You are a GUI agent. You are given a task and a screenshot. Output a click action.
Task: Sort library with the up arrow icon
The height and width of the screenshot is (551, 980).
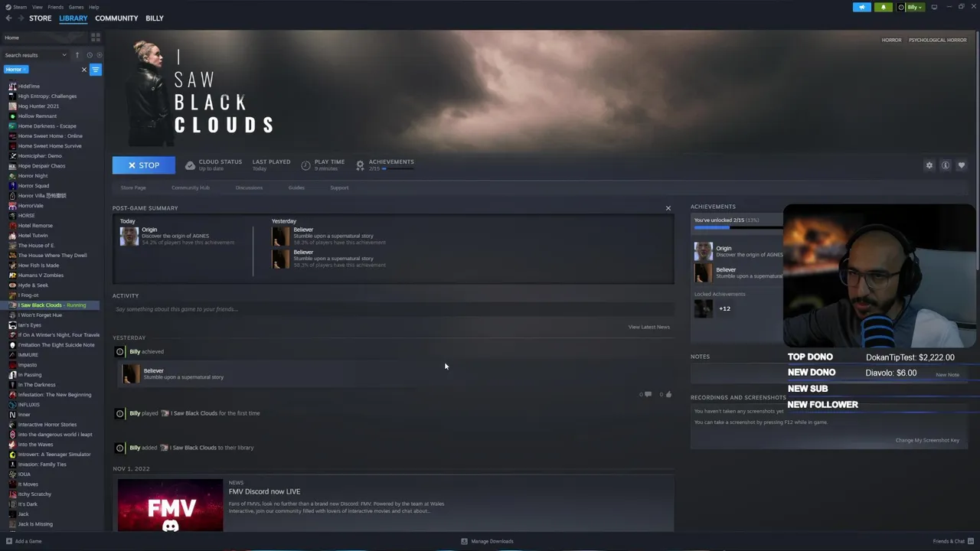pos(77,55)
